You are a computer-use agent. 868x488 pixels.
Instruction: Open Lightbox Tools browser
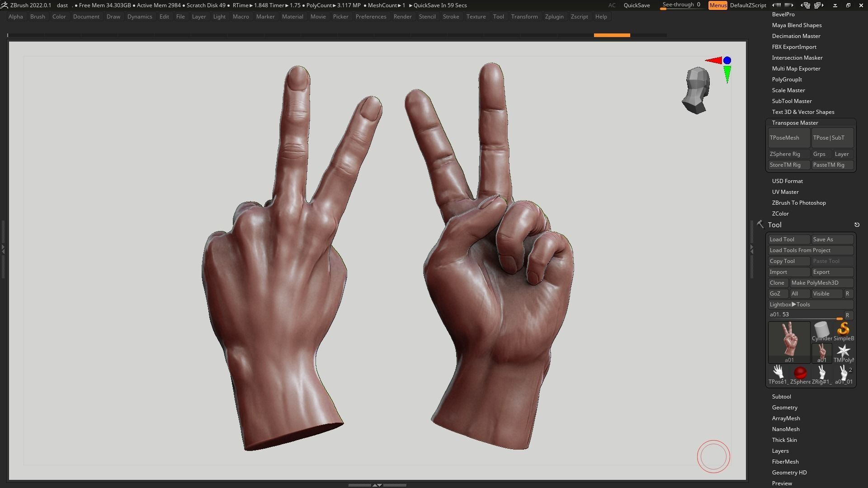811,305
